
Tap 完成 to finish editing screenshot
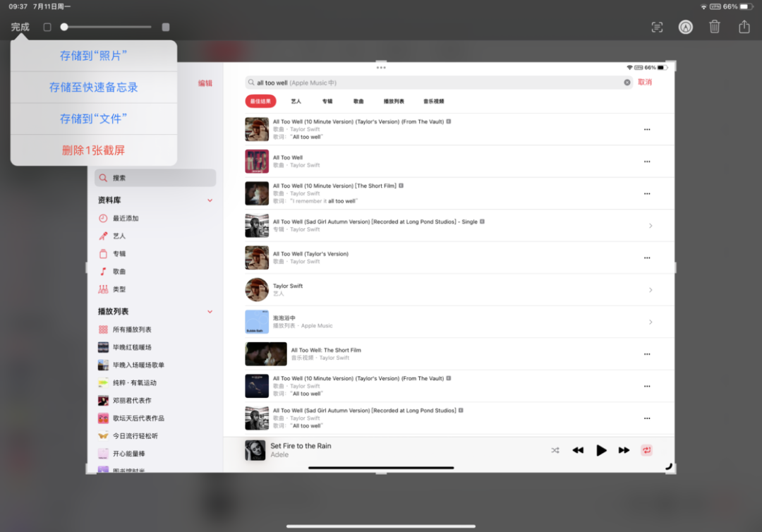[x=20, y=28]
